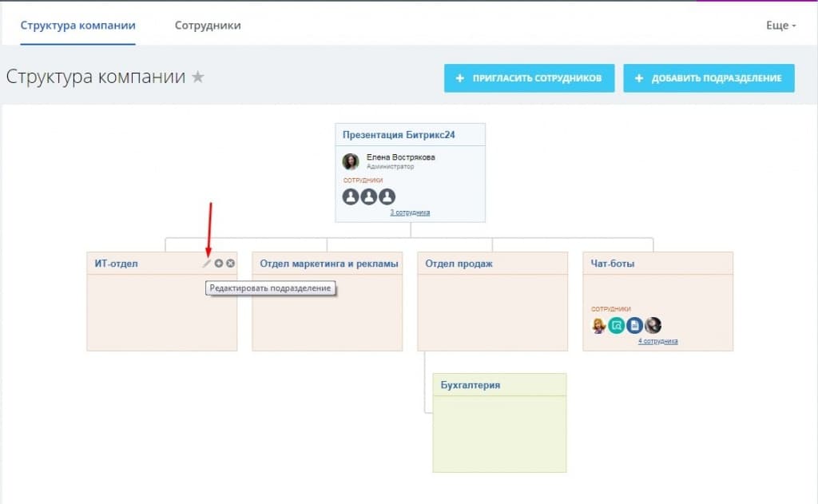This screenshot has height=504, width=818.
Task: Open the 3 сотрудника link
Action: 410,212
